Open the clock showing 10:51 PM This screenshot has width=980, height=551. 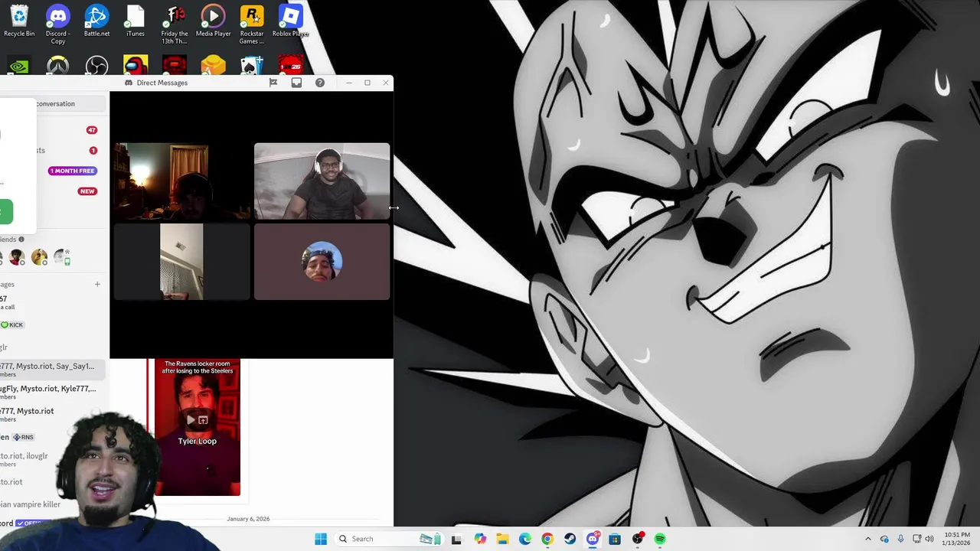click(x=957, y=539)
